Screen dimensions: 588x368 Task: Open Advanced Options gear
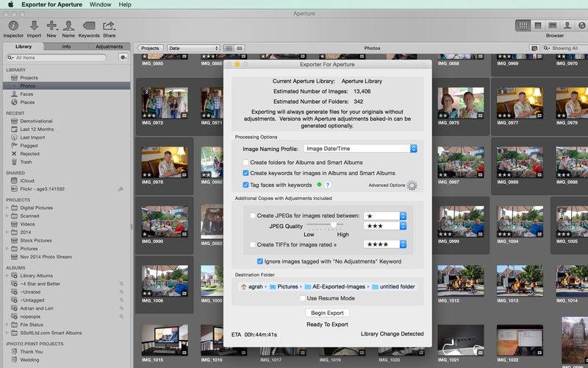(x=412, y=185)
